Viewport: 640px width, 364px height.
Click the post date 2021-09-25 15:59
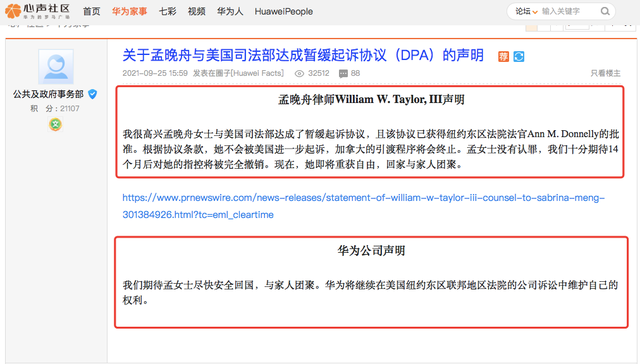click(x=155, y=73)
